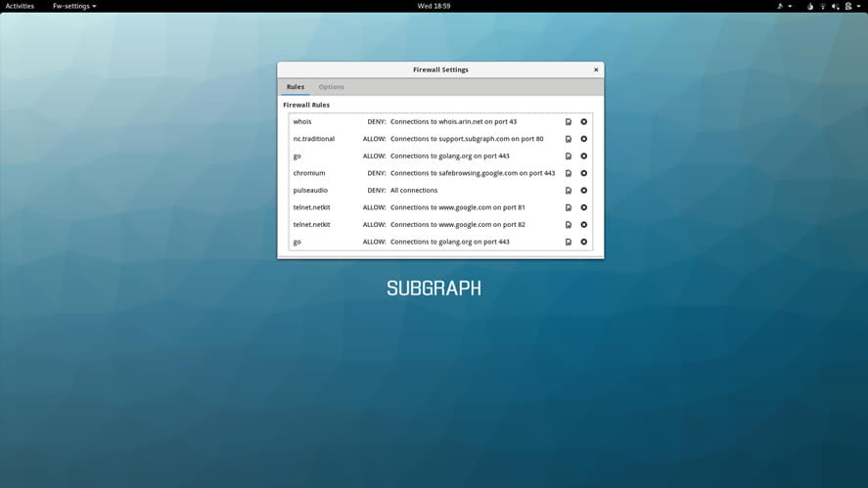Edit the pulseaudio deny-all rule
This screenshot has height=488, width=868.
point(568,191)
